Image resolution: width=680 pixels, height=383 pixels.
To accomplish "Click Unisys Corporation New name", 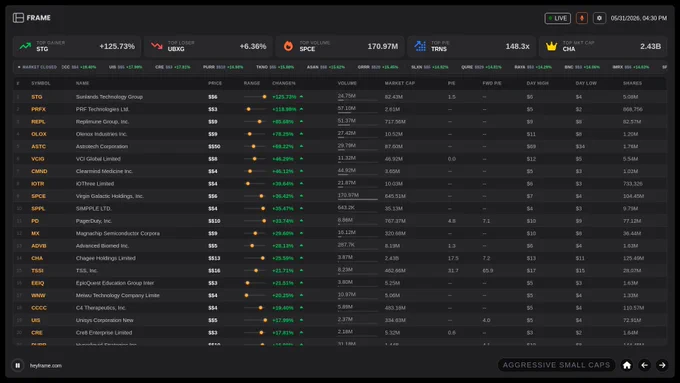I will [105, 320].
